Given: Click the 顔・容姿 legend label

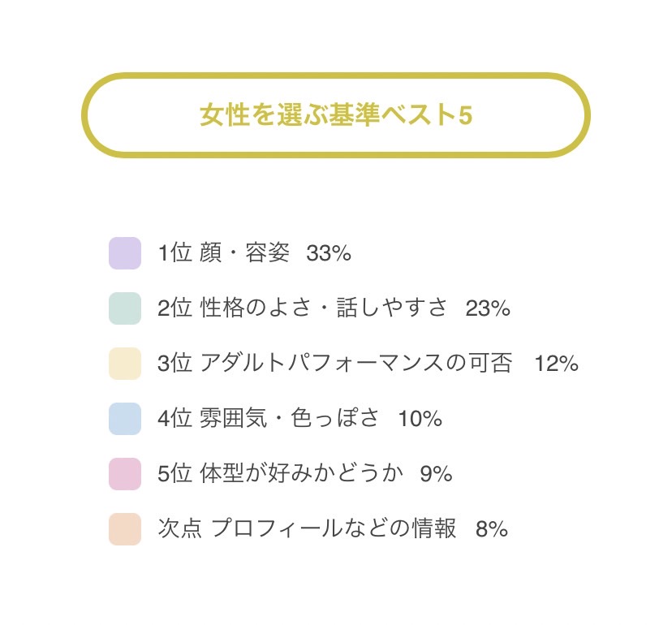Looking at the screenshot, I should 244,253.
